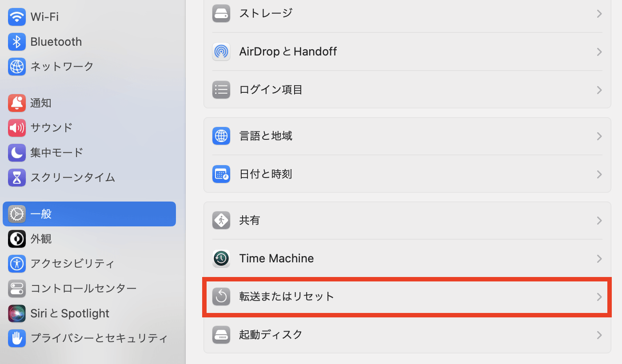Viewport: 622px width, 364px height.
Task: Click the 通知 bell icon
Action: [x=17, y=103]
